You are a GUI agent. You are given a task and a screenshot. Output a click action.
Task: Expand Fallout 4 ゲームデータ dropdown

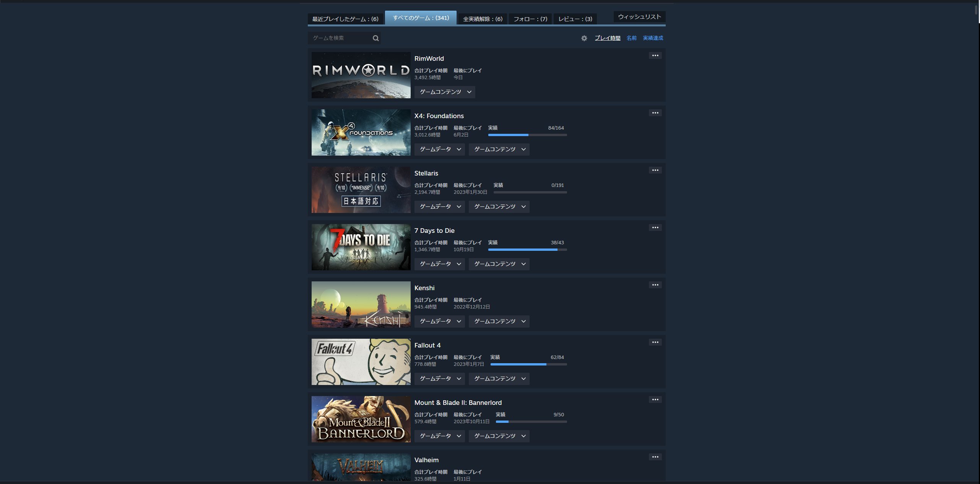[x=439, y=379]
